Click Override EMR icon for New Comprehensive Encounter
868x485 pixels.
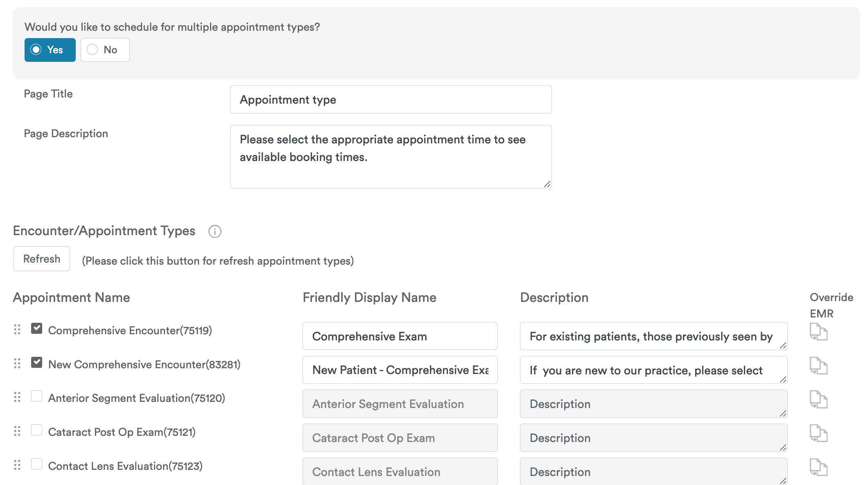coord(818,366)
